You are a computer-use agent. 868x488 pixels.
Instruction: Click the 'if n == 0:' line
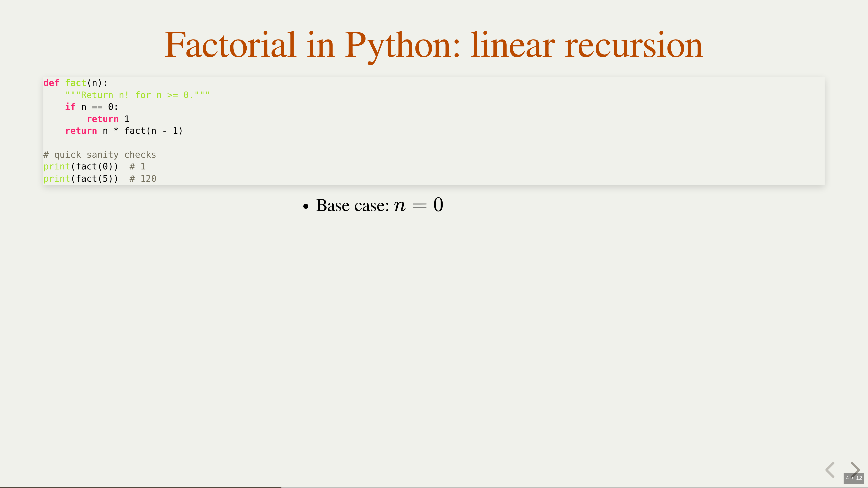[x=91, y=107]
